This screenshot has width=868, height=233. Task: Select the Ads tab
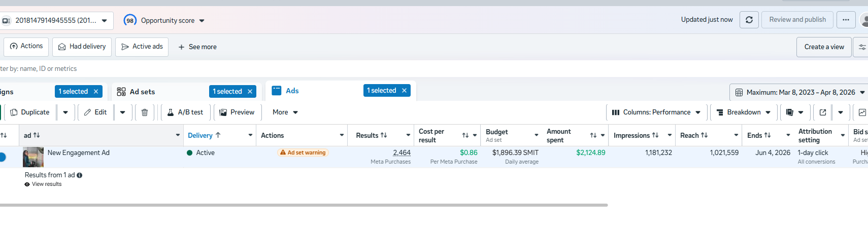click(x=292, y=91)
